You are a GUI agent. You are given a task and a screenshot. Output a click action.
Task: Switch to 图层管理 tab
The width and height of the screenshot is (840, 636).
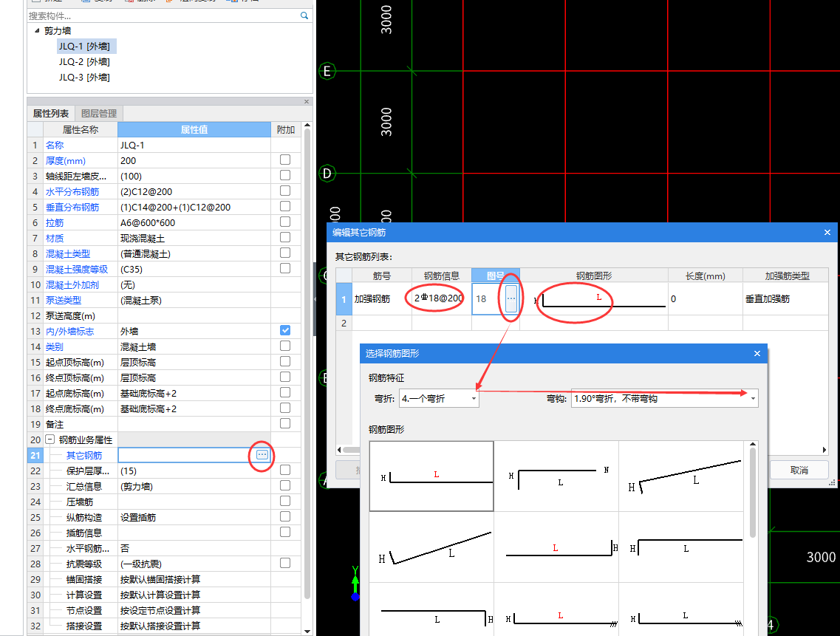pyautogui.click(x=99, y=114)
